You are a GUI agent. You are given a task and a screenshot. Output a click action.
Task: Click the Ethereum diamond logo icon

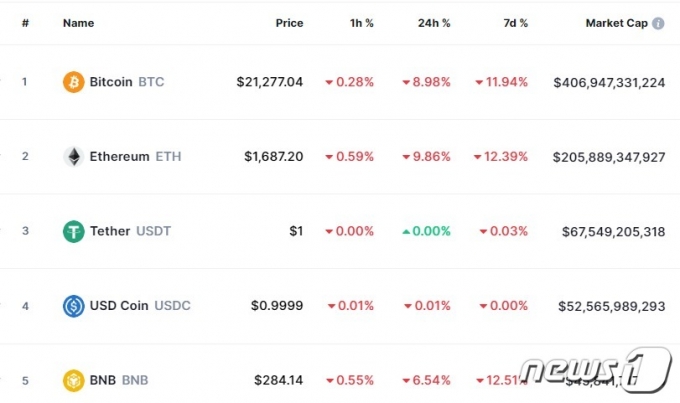point(74,157)
